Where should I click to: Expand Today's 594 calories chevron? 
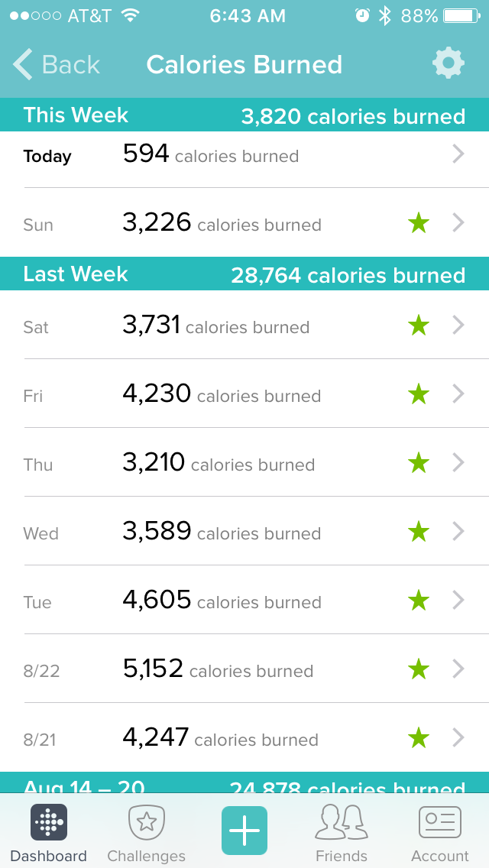click(458, 154)
